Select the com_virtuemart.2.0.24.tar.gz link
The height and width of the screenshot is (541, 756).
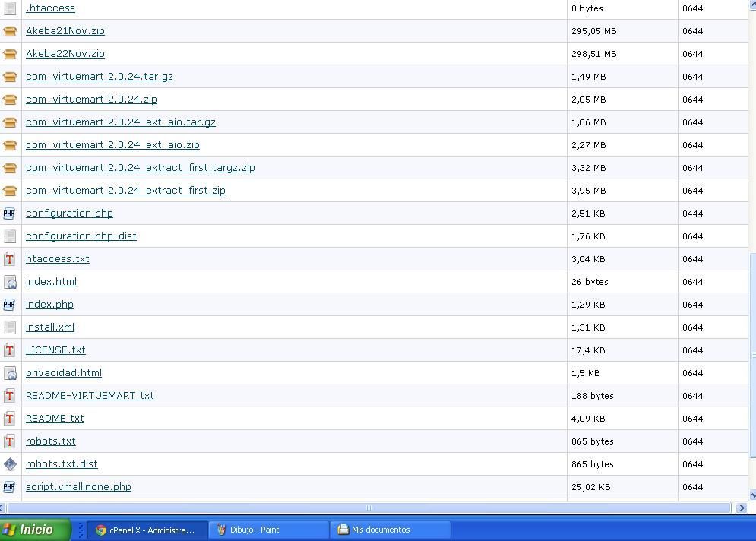[100, 76]
